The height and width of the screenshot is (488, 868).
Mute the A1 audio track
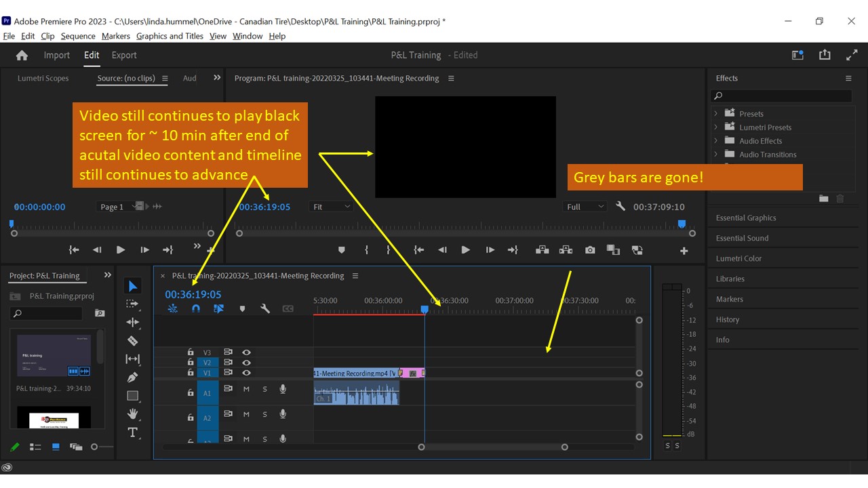tap(246, 388)
